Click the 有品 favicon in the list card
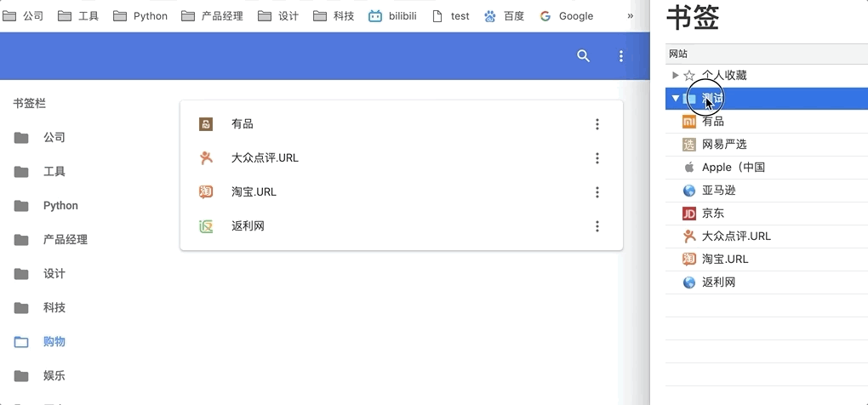The width and height of the screenshot is (868, 405). pyautogui.click(x=206, y=124)
